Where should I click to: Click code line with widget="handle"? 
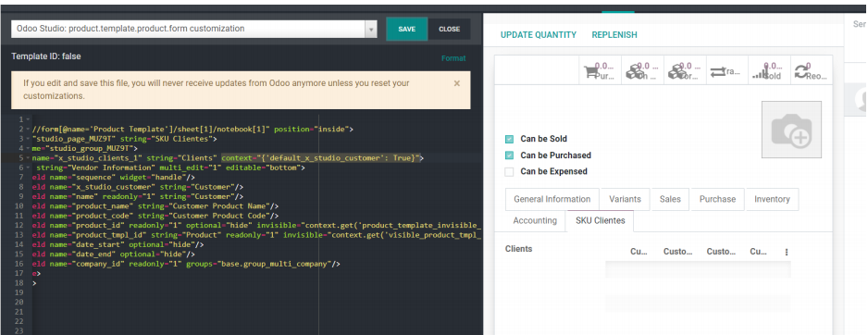click(114, 177)
